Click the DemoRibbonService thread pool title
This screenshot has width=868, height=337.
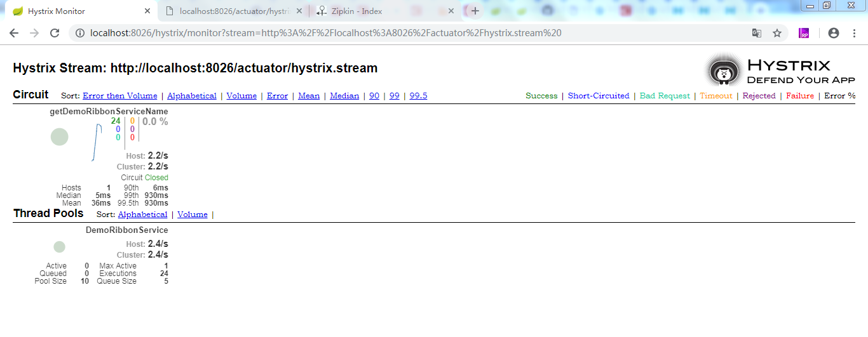tap(127, 230)
